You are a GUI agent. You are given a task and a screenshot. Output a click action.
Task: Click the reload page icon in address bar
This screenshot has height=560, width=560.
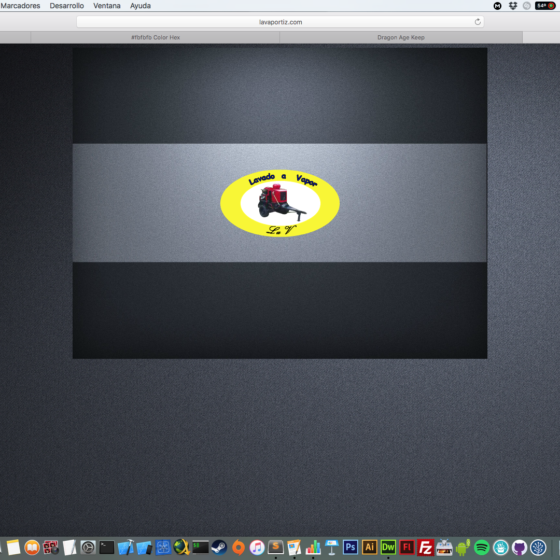coord(478,22)
